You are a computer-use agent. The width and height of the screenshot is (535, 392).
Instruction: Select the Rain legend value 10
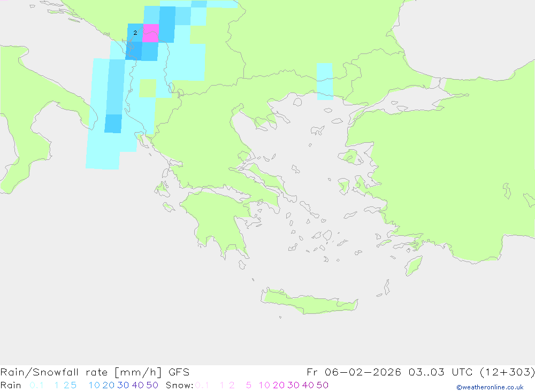94,385
